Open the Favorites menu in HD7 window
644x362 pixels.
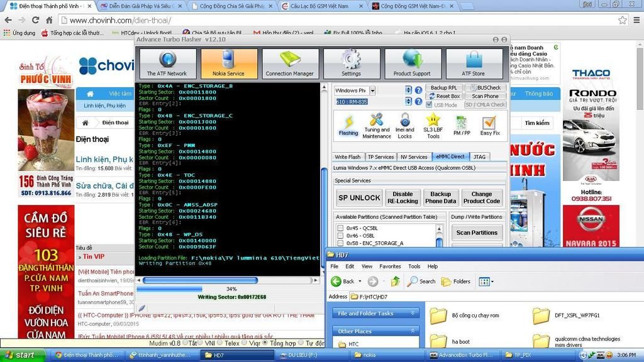tap(390, 266)
